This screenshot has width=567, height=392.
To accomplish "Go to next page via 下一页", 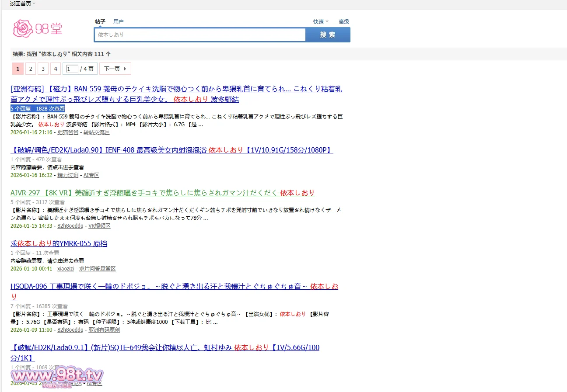I will (115, 69).
